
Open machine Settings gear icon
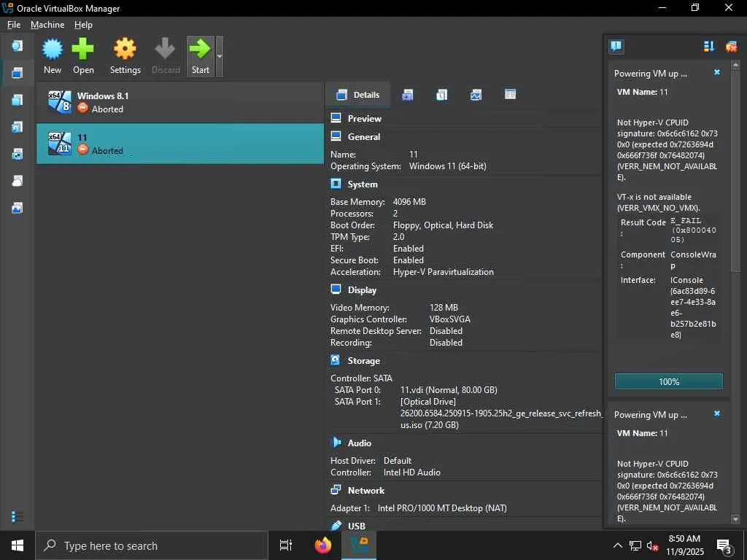click(x=125, y=56)
